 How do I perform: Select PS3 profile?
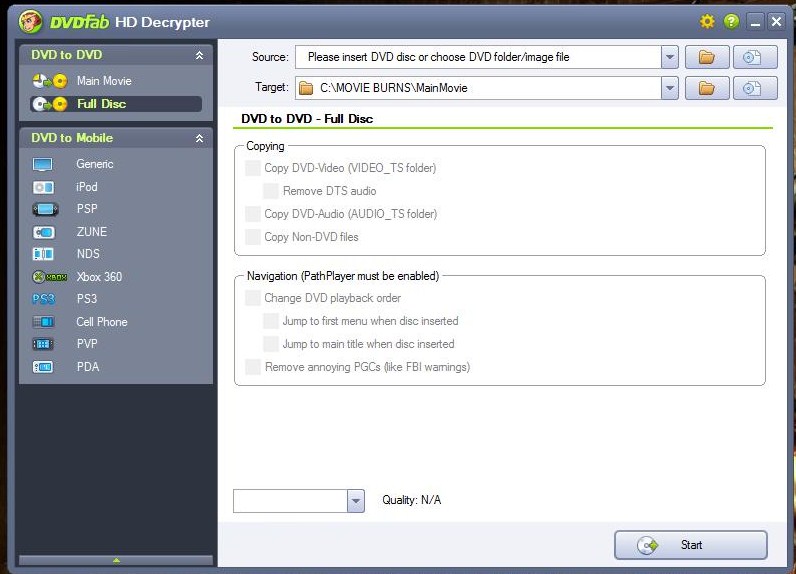pyautogui.click(x=87, y=299)
